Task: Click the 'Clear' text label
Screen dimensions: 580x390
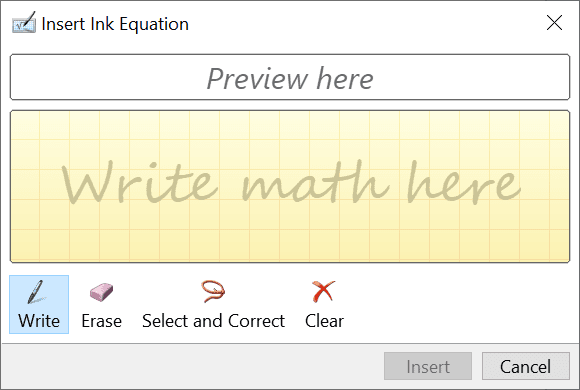Action: click(324, 321)
